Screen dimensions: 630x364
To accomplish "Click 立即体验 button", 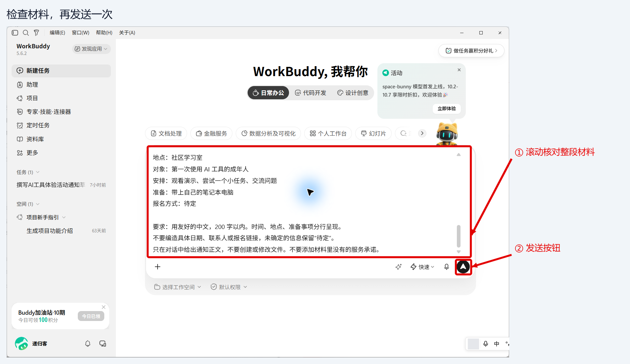I will click(447, 109).
